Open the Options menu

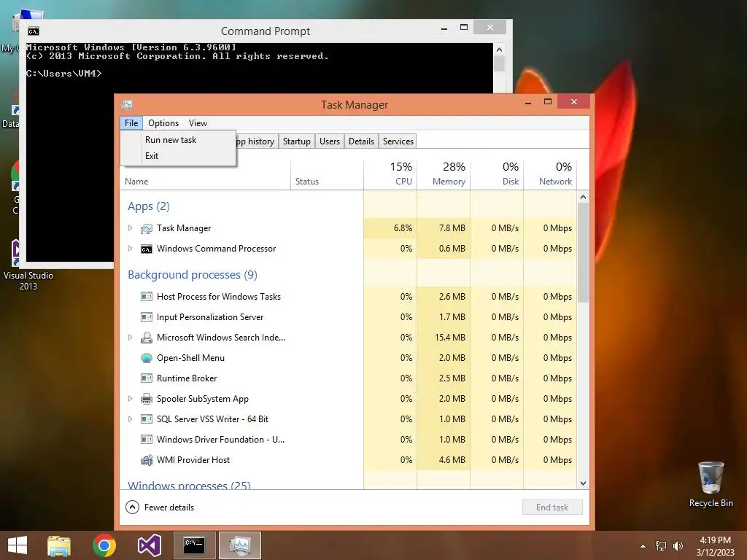point(163,123)
